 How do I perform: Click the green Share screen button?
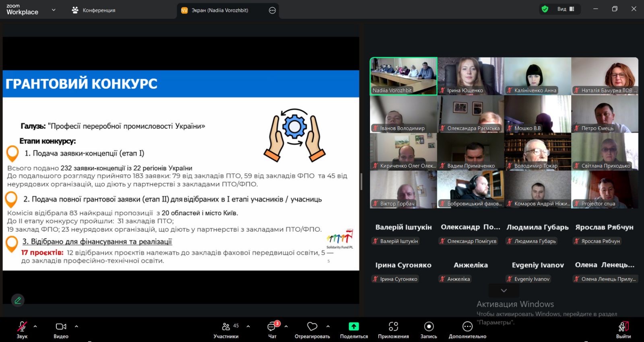point(354,327)
